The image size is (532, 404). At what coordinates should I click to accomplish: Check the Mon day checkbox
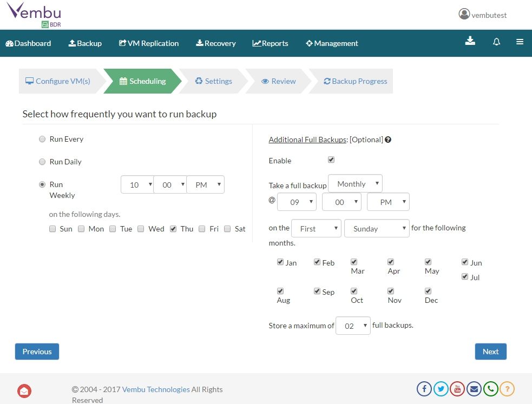click(81, 229)
